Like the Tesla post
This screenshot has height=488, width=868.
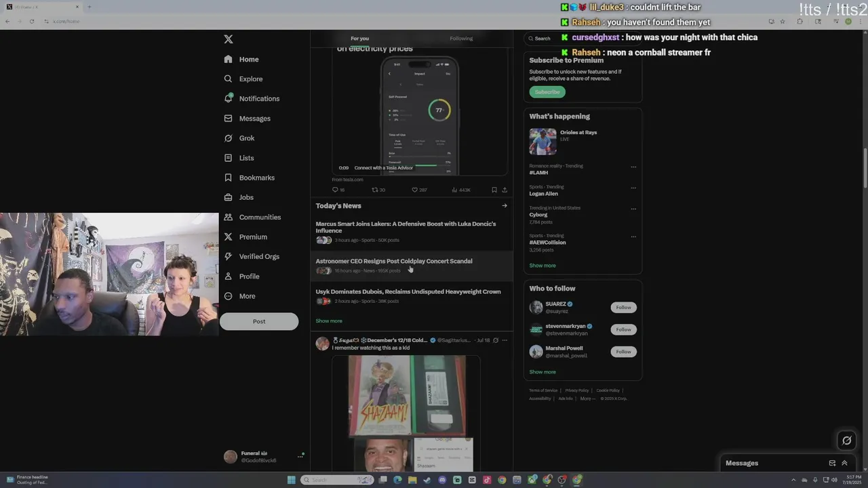click(x=419, y=190)
